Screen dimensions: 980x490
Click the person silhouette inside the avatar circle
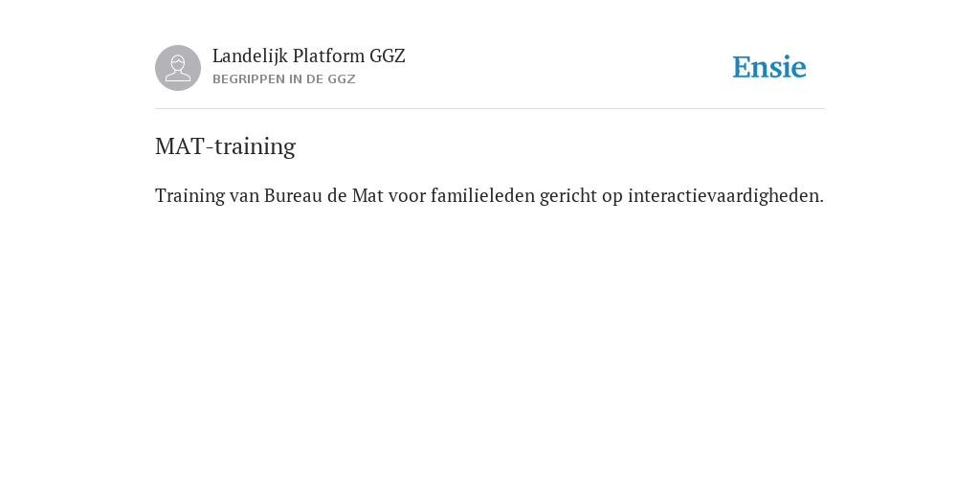click(178, 68)
